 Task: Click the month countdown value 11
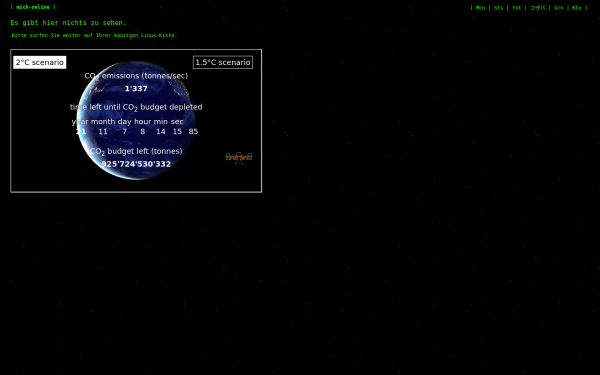[x=103, y=132]
